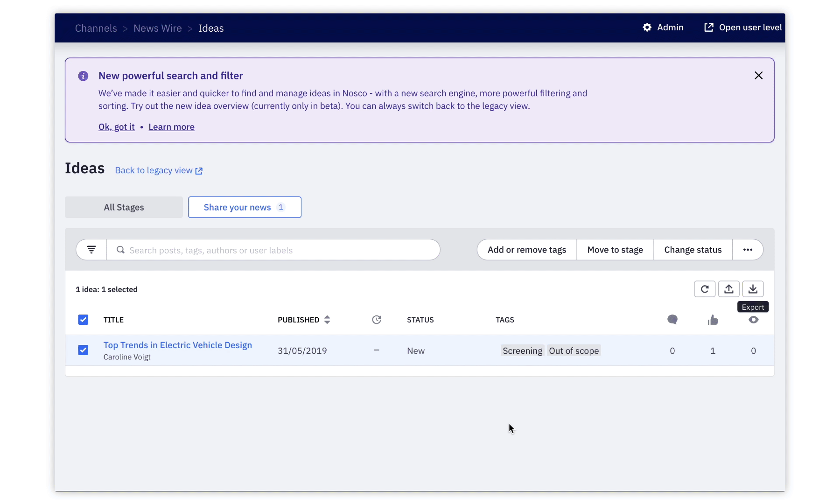Click Back to legacy view link
Viewport: 840px width, 504px height.
tap(159, 170)
